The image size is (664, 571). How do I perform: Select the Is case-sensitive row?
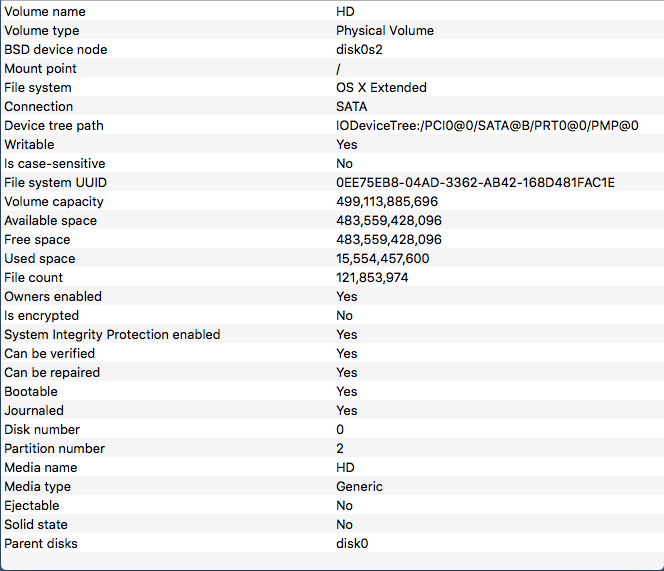[x=332, y=164]
